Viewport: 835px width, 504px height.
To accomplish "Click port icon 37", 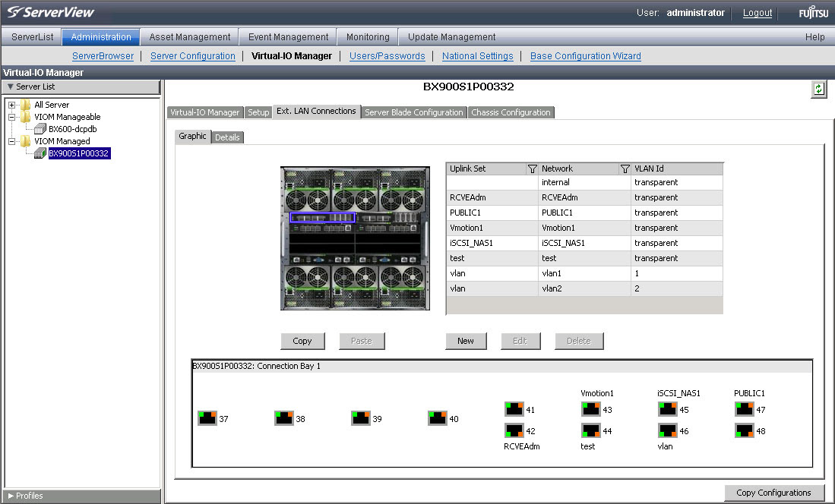I will [x=207, y=418].
